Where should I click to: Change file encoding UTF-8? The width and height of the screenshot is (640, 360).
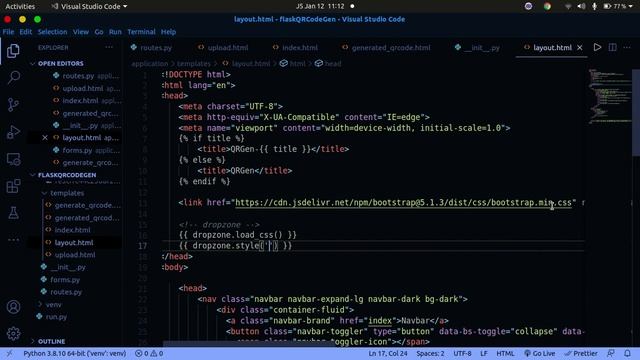pyautogui.click(x=462, y=353)
